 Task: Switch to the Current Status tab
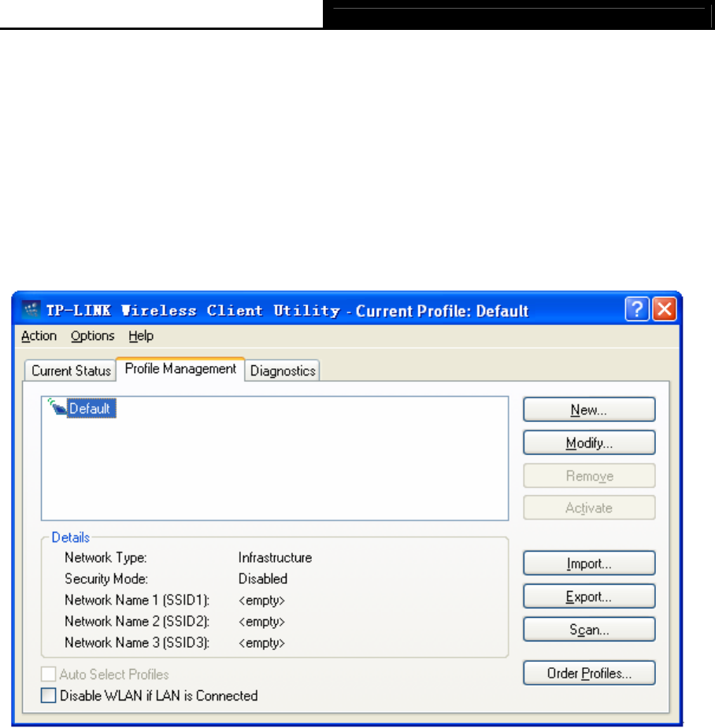point(71,371)
